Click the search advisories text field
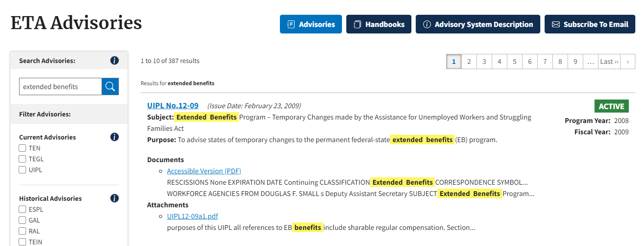The image size is (644, 246). click(60, 86)
